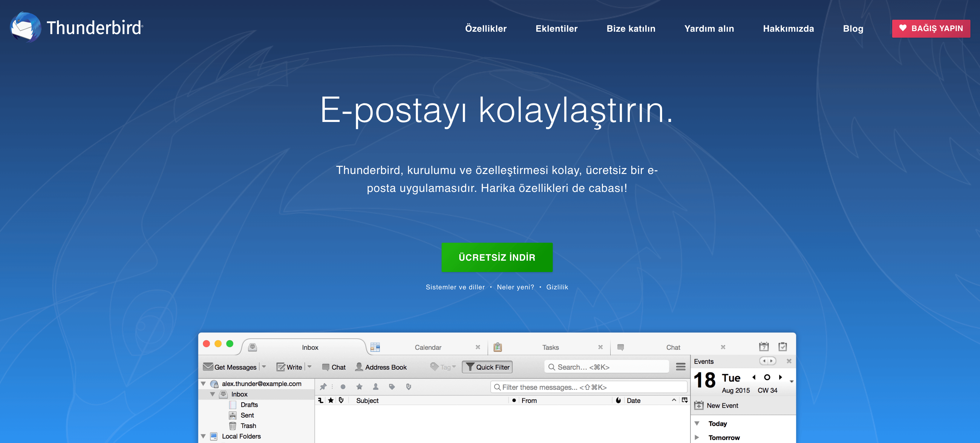Toggle the starred messages filter

359,387
